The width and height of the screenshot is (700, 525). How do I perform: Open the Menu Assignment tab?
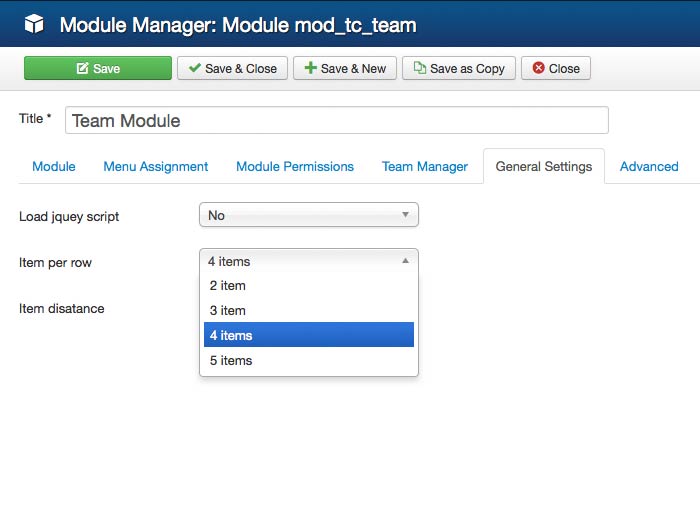[156, 167]
